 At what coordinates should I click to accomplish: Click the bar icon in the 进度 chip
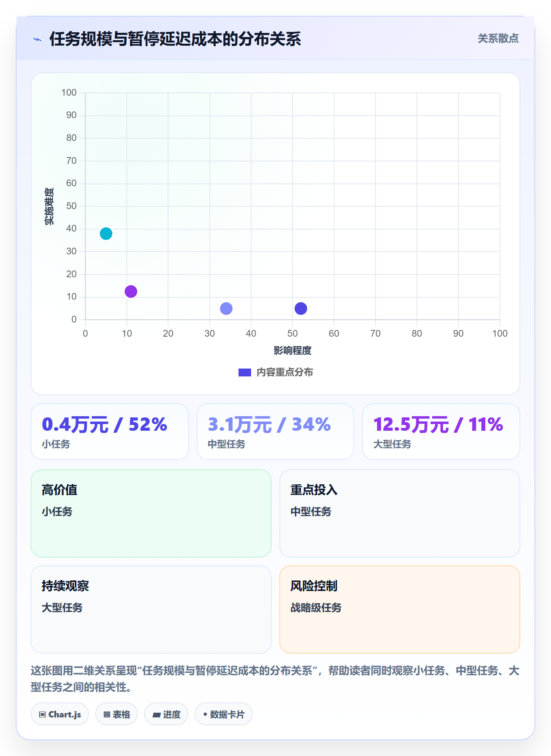[157, 715]
